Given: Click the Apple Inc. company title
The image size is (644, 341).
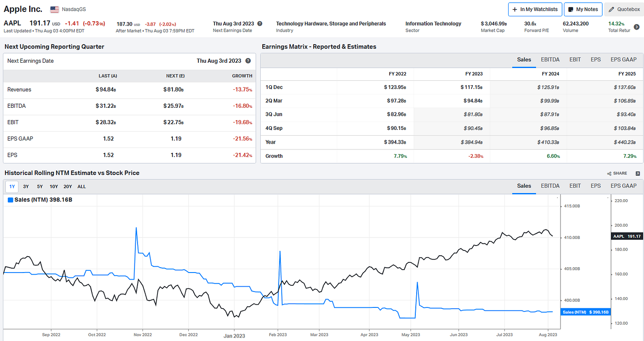Looking at the screenshot, I should pos(23,9).
